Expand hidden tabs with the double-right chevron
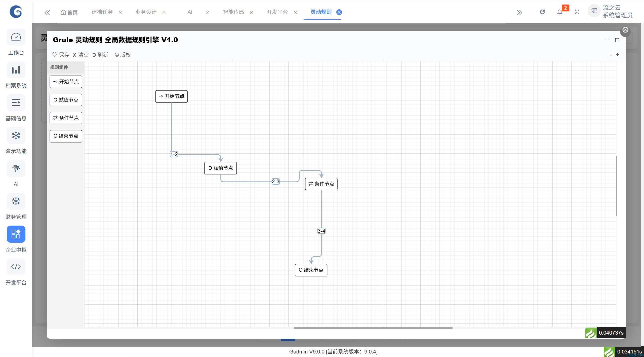This screenshot has width=644, height=357. [520, 12]
